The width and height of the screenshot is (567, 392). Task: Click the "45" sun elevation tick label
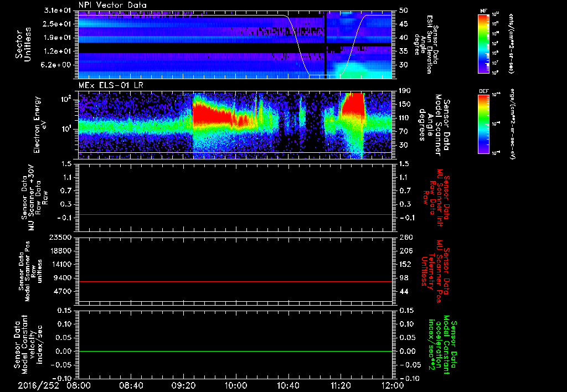(404, 24)
